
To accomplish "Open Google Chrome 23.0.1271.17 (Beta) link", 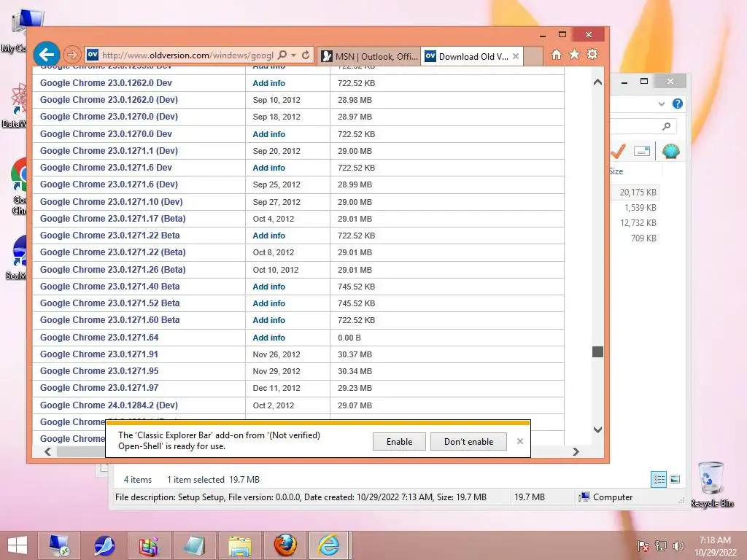I will point(112,219).
